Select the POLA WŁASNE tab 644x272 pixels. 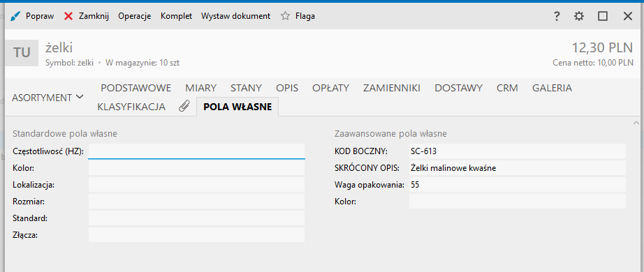[237, 107]
